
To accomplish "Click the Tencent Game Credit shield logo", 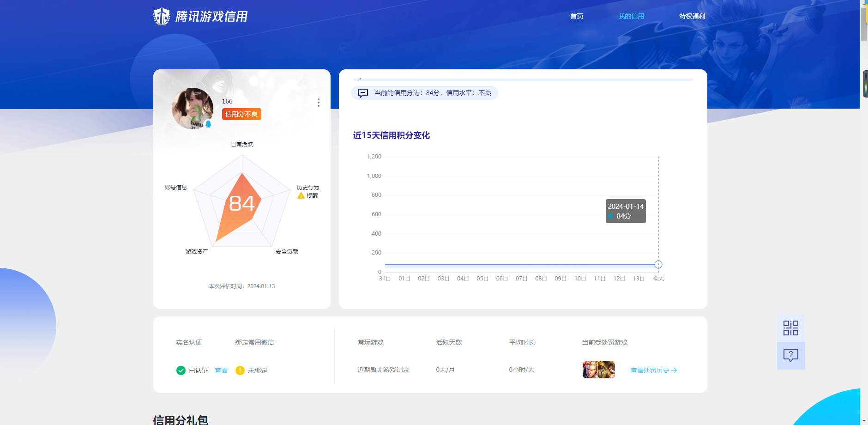I will click(162, 17).
